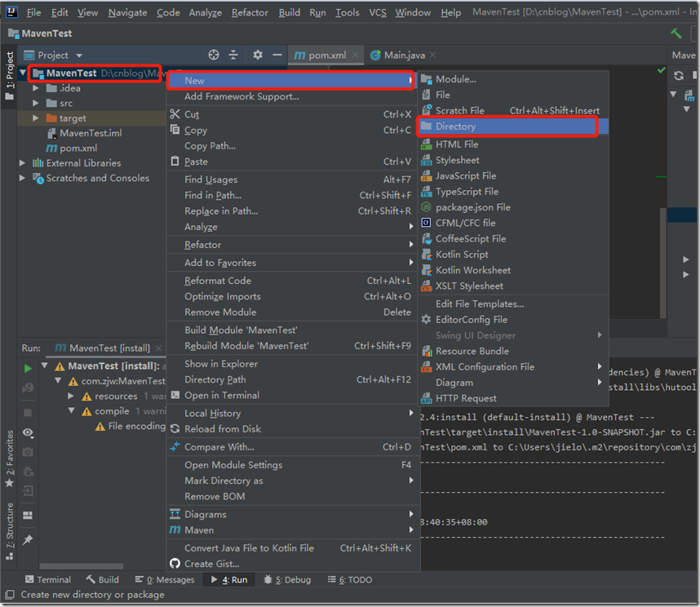
Task: Hide the Project panel with minus icon
Action: pyautogui.click(x=277, y=55)
